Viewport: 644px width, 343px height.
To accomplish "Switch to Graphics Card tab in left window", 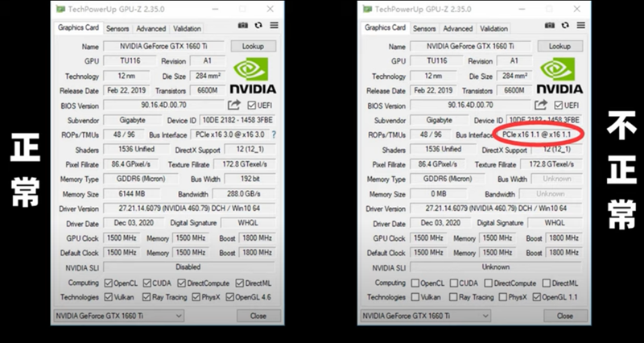I will pyautogui.click(x=78, y=27).
